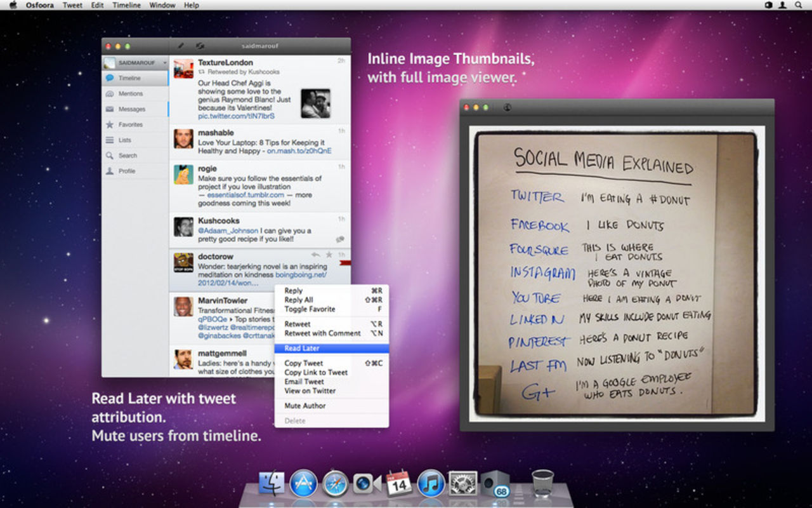Open Messages in the sidebar
This screenshot has height=508, width=812.
click(x=131, y=109)
